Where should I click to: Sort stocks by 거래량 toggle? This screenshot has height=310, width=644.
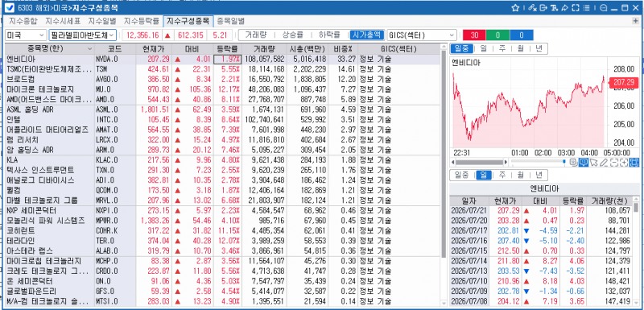coord(255,35)
